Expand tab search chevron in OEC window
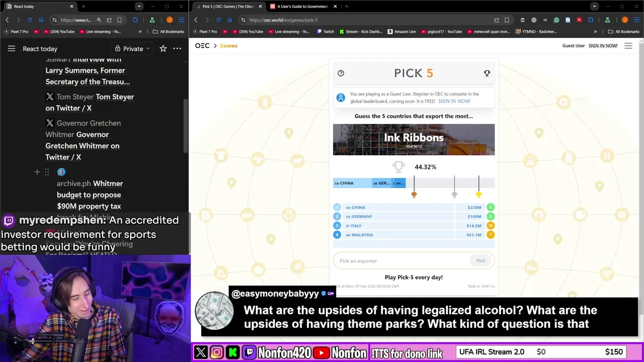The height and width of the screenshot is (362, 644). (x=594, y=7)
